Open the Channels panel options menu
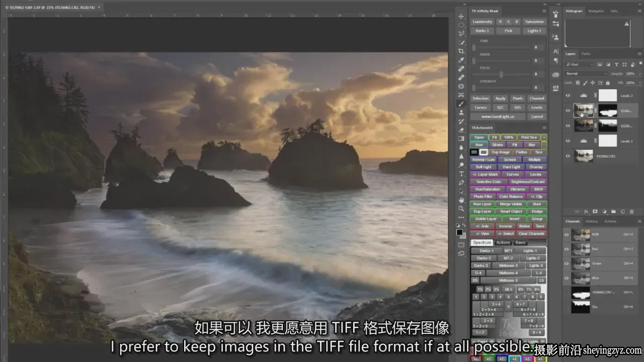 click(640, 221)
